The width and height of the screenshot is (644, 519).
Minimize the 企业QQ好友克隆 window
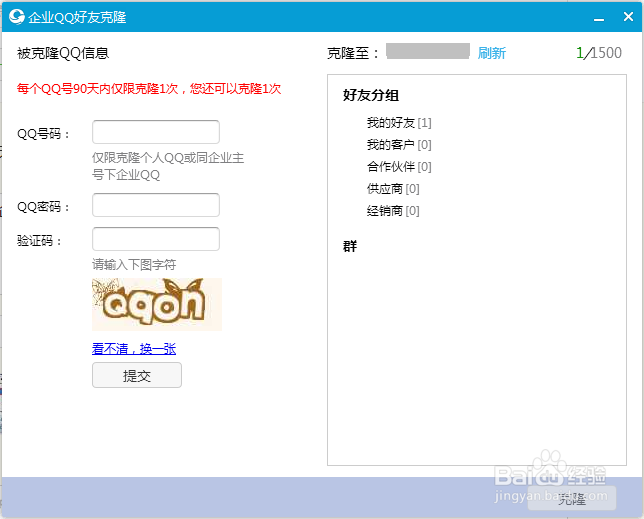(599, 17)
